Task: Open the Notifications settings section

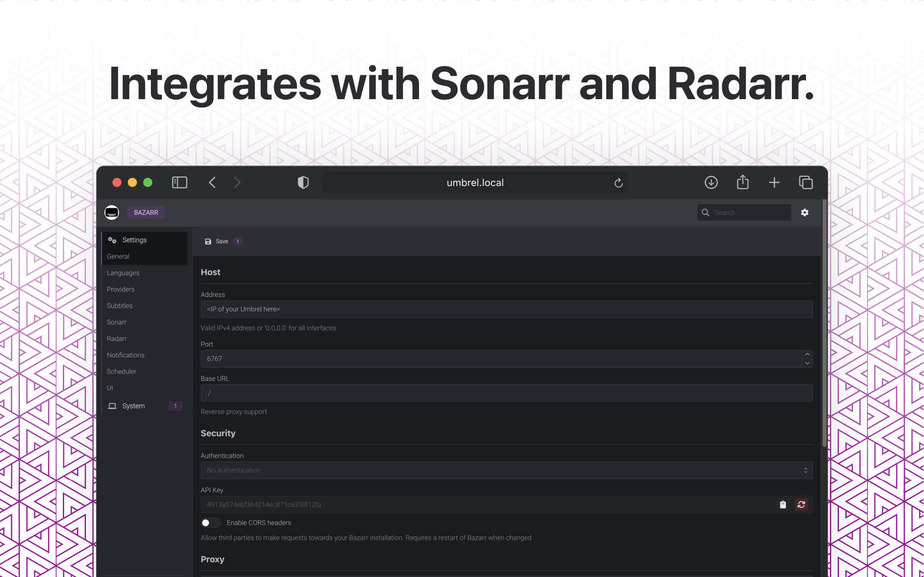Action: click(125, 355)
